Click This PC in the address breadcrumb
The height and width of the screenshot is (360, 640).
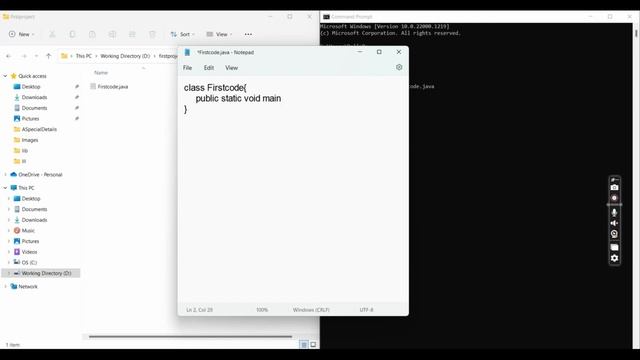[84, 56]
